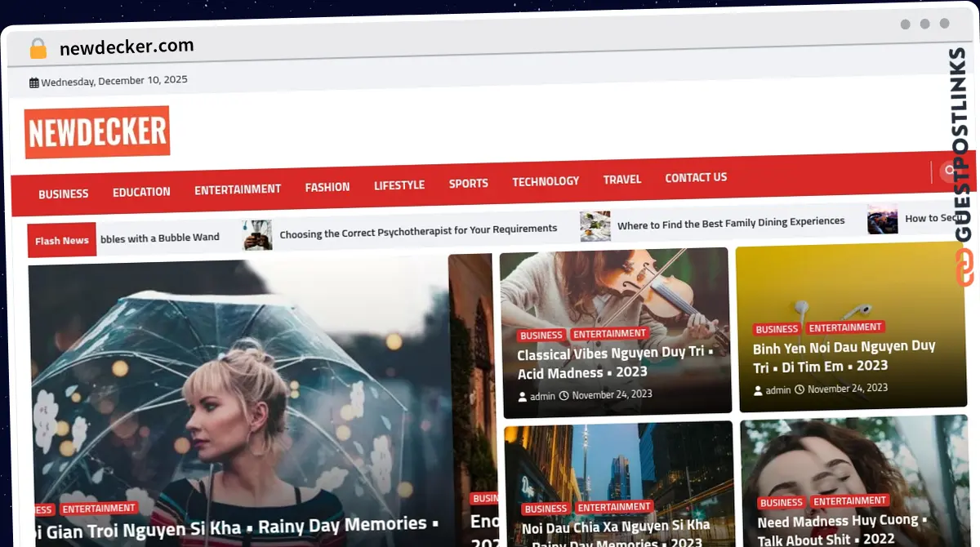
Task: Open the search icon in the navbar
Action: (x=948, y=171)
